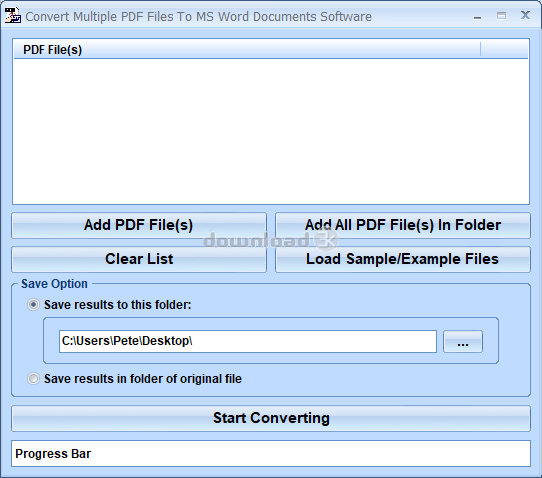
Task: Click the Progress Bar area
Action: pos(271,453)
